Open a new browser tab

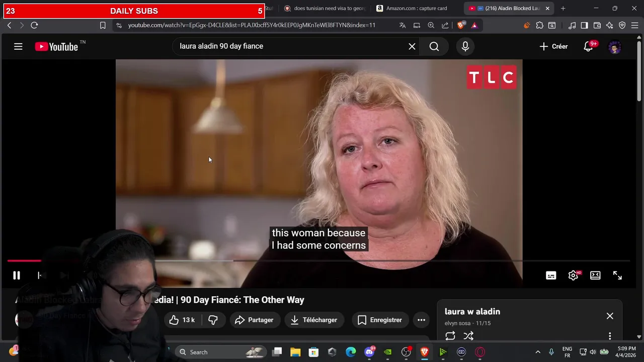[563, 8]
